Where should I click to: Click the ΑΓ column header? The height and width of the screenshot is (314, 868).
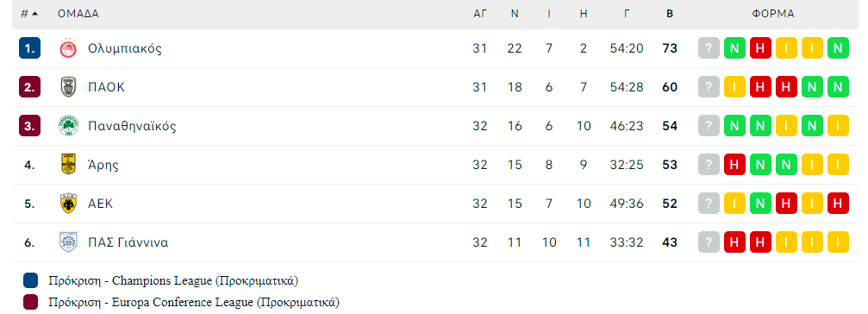(480, 14)
